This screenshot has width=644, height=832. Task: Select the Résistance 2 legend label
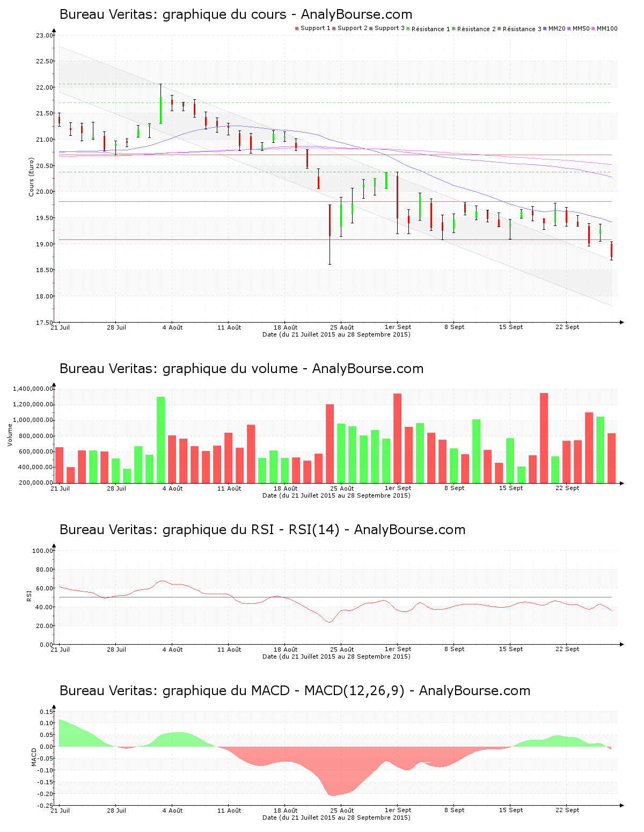tap(477, 29)
